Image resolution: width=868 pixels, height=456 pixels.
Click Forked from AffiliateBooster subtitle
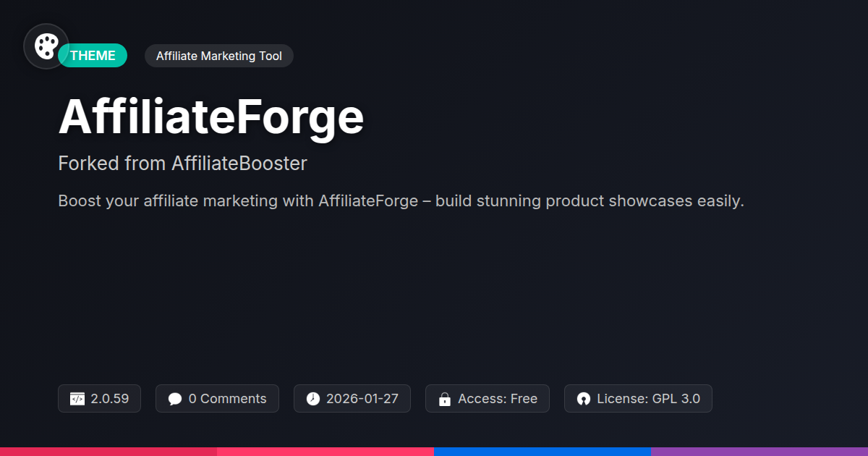[182, 164]
